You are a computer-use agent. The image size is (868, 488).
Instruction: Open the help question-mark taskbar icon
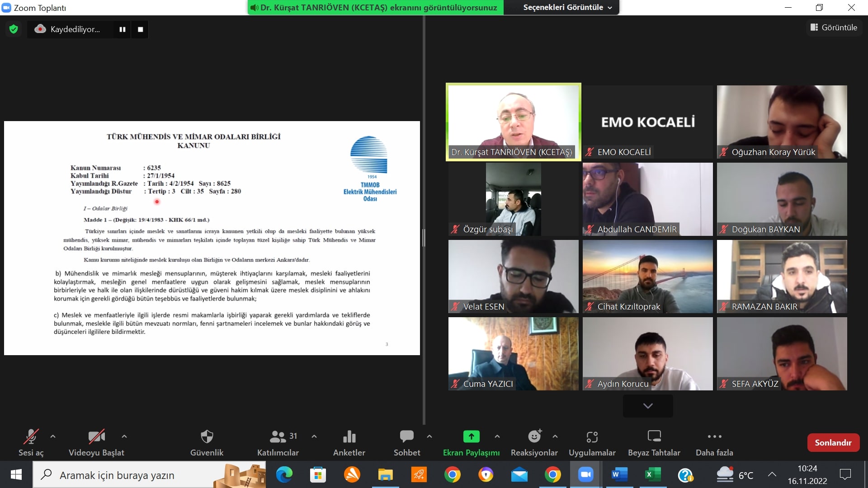tap(686, 475)
